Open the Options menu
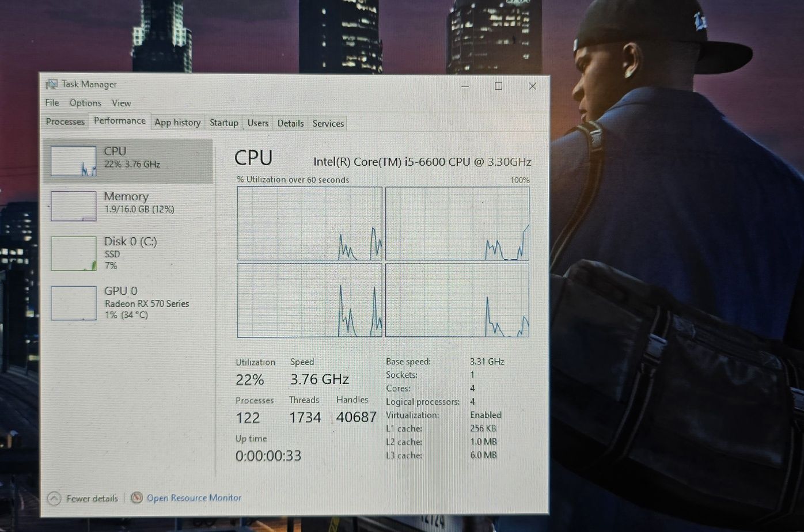 coord(85,103)
